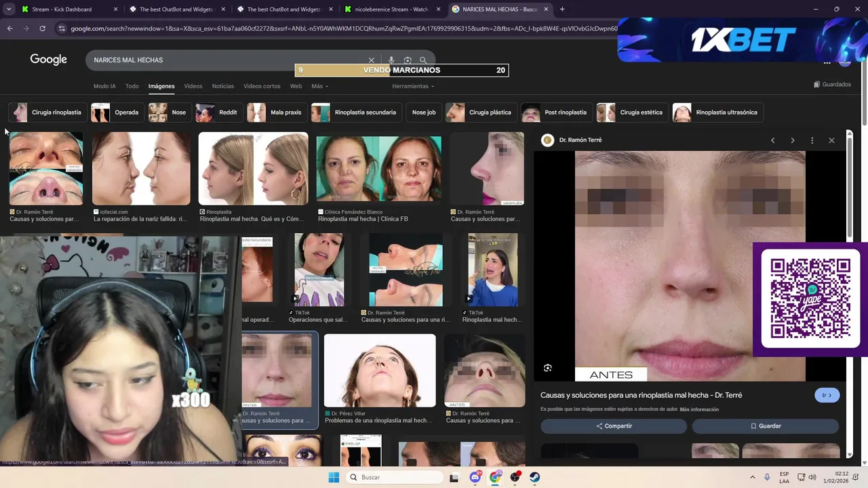Show next image in preview panel
This screenshot has height=488, width=868.
tap(792, 140)
